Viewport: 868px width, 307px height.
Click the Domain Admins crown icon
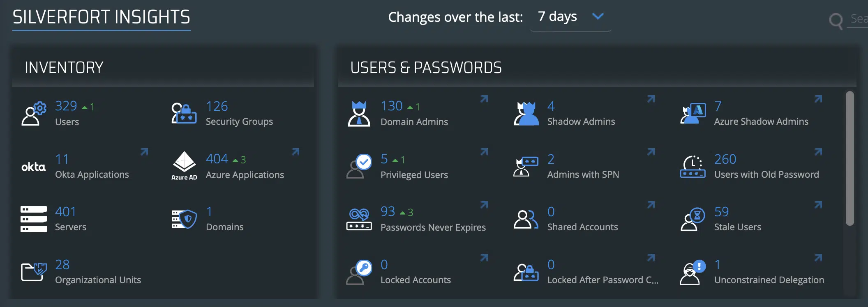pyautogui.click(x=359, y=114)
